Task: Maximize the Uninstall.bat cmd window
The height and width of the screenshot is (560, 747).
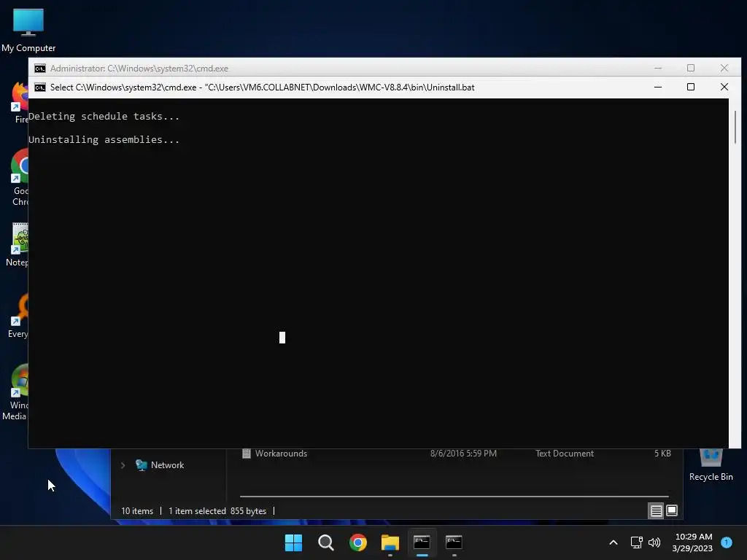Action: 691,87
